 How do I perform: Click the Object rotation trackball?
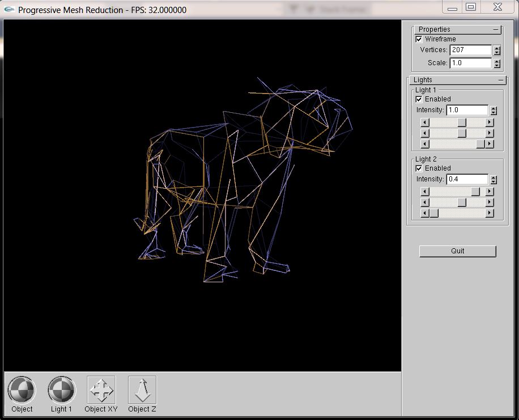[x=22, y=390]
